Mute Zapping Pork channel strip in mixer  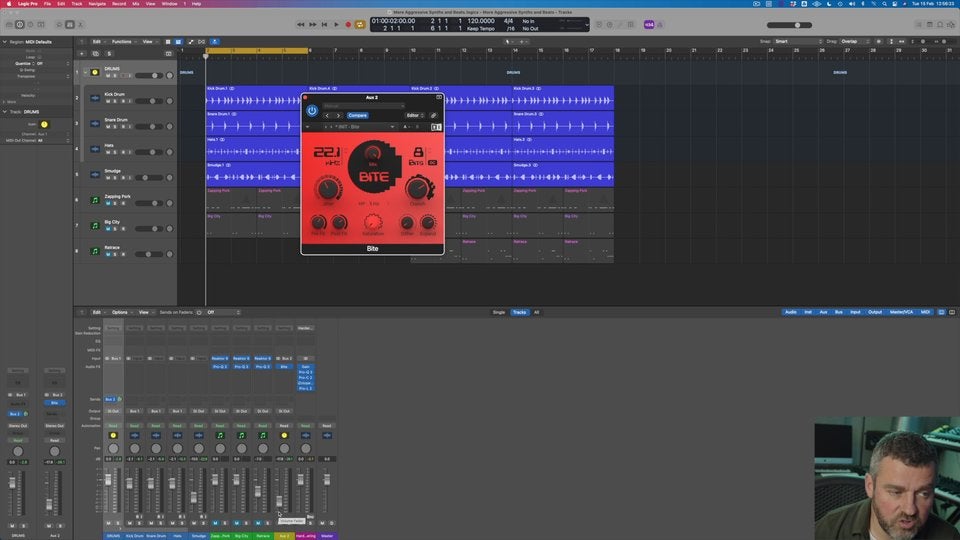(215, 523)
